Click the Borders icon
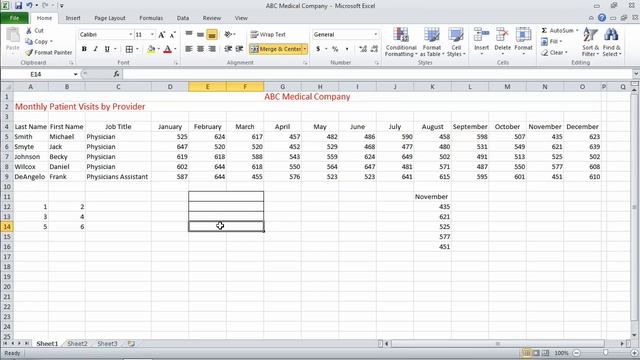This screenshot has height=360, width=640. click(x=129, y=49)
